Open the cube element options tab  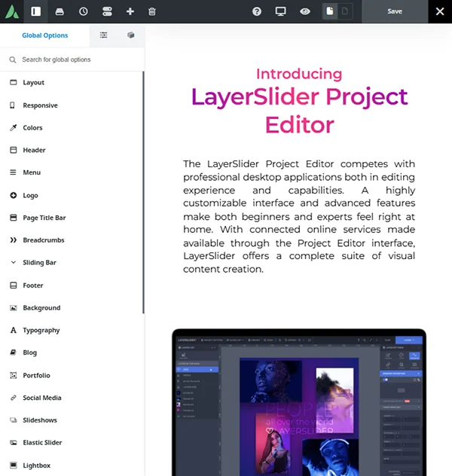130,35
